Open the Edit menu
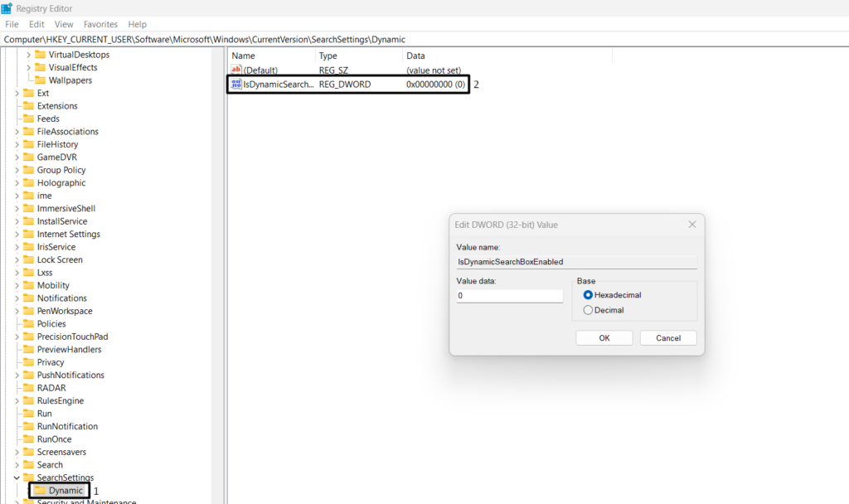Viewport: 849px width, 504px height. point(36,24)
